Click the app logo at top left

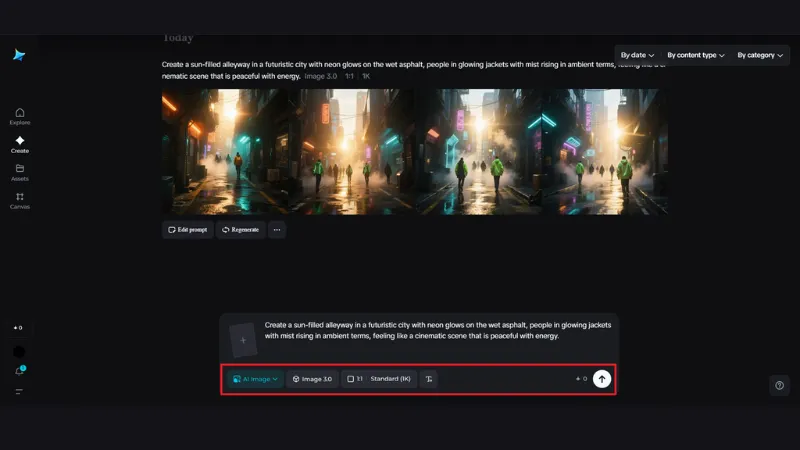pos(19,55)
